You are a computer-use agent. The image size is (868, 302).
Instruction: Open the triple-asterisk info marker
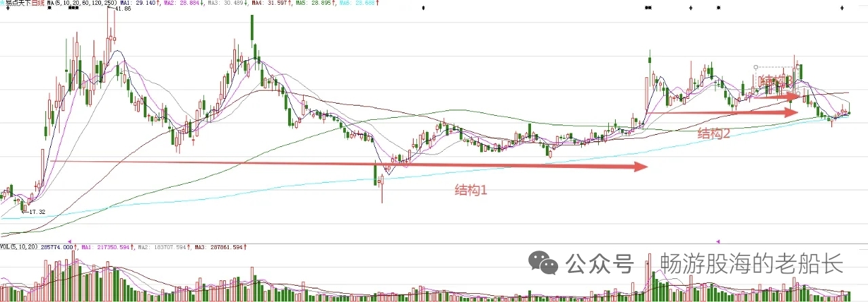[73, 7]
